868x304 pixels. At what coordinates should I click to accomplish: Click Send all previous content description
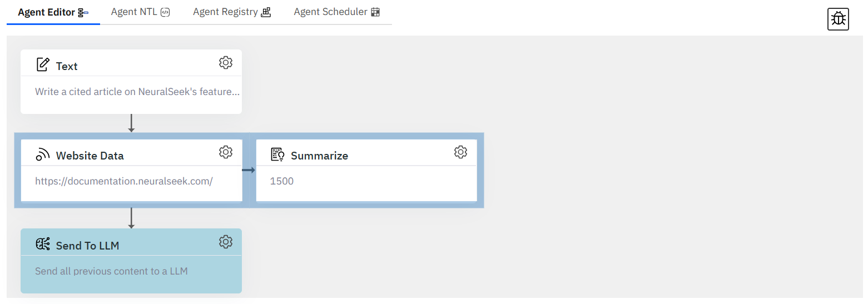click(111, 271)
